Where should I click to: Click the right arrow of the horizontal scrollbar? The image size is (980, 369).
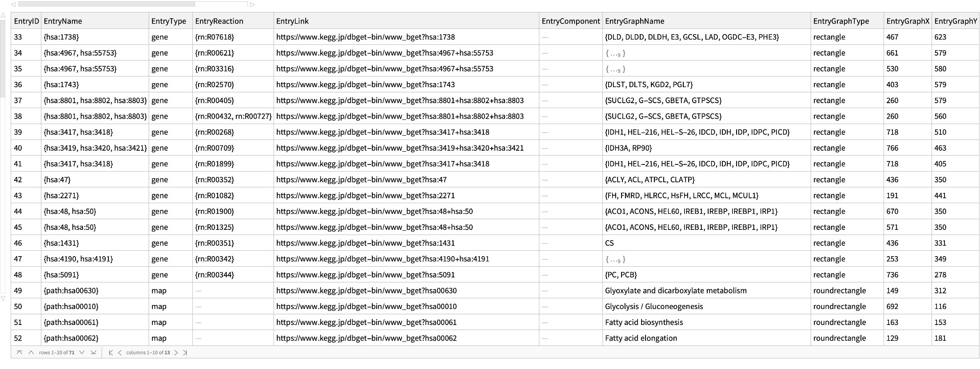(253, 4)
